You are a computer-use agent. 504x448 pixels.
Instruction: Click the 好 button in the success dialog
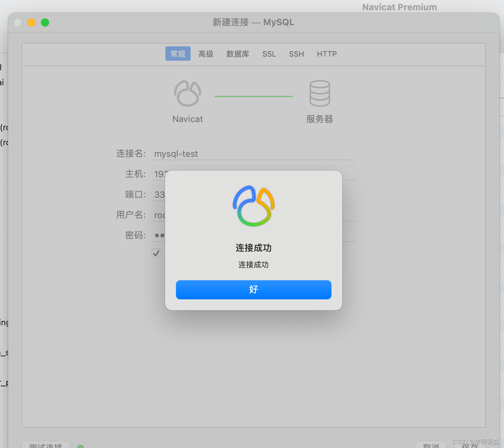point(253,289)
